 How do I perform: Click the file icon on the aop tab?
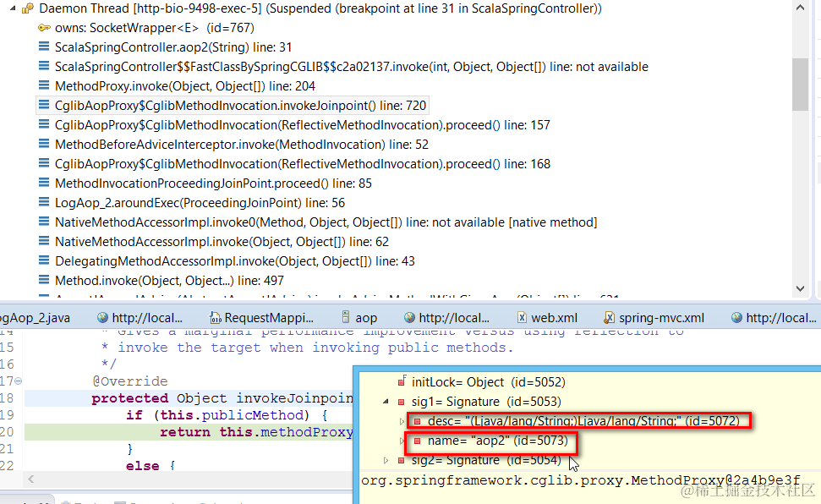346,317
